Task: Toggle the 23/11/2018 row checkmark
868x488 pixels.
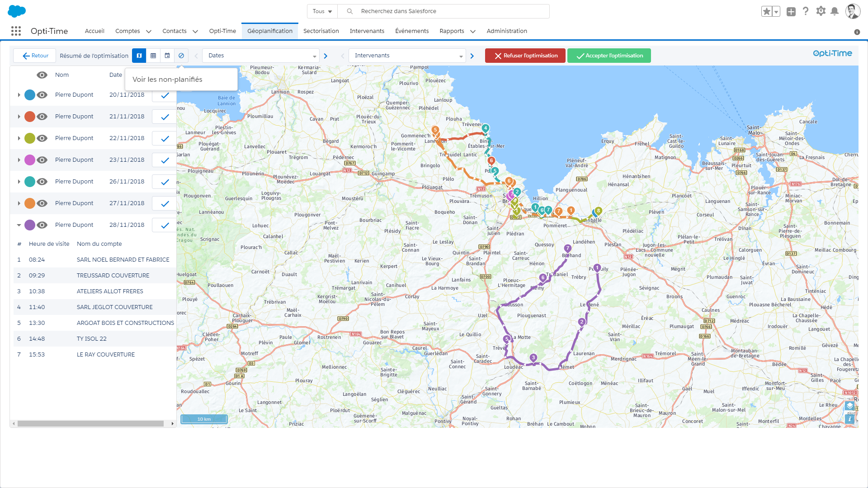Action: click(x=165, y=160)
